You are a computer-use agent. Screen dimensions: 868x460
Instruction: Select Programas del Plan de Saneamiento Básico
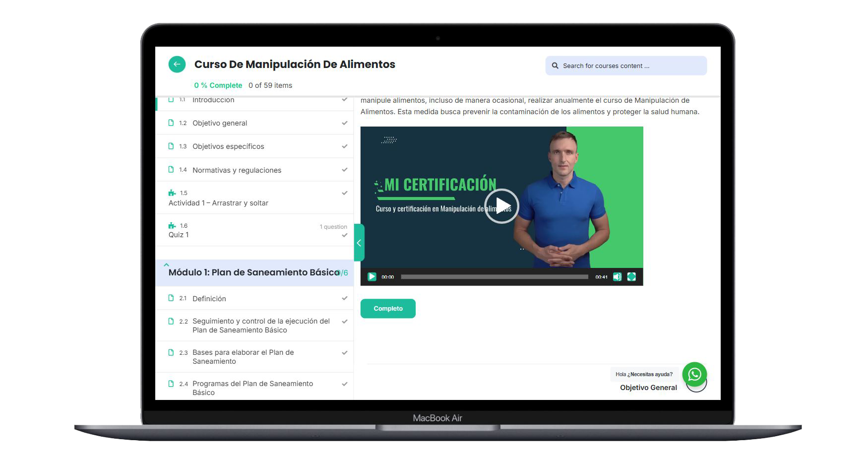point(252,388)
